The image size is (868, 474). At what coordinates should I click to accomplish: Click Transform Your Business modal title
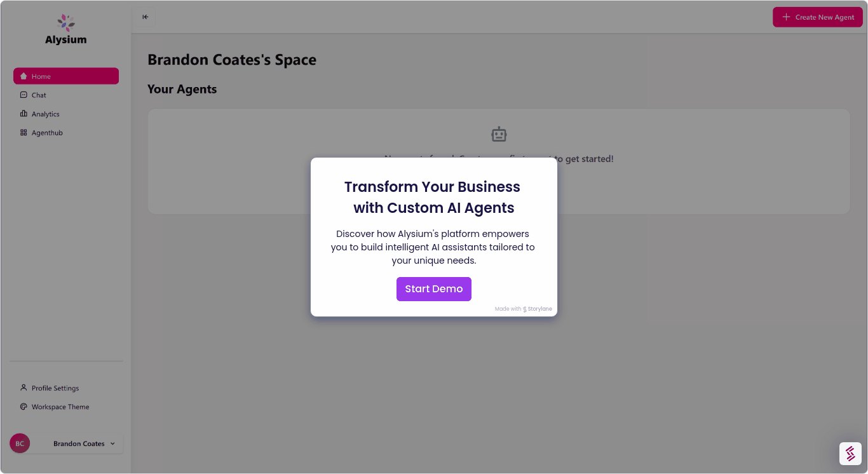[433, 197]
